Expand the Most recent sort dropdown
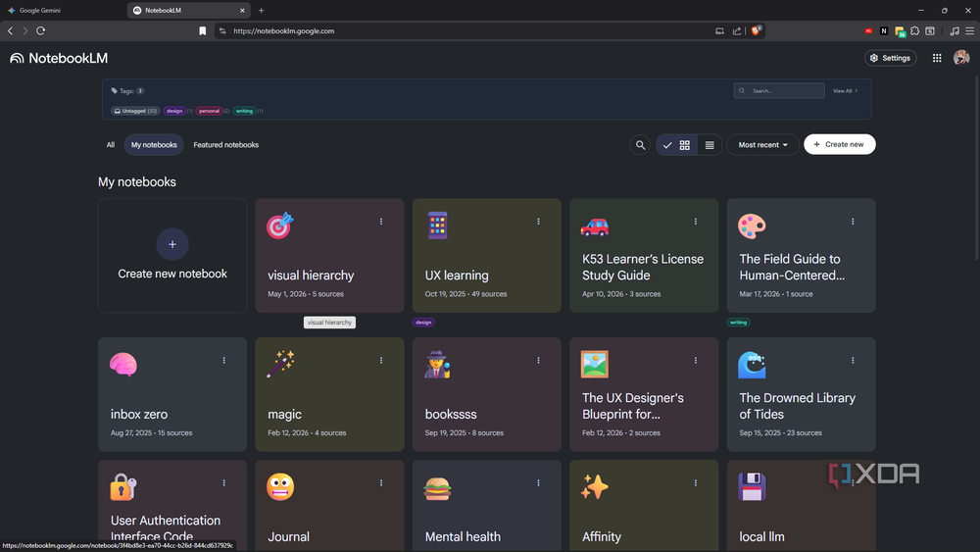Screen dimensions: 980x552 (x=762, y=144)
